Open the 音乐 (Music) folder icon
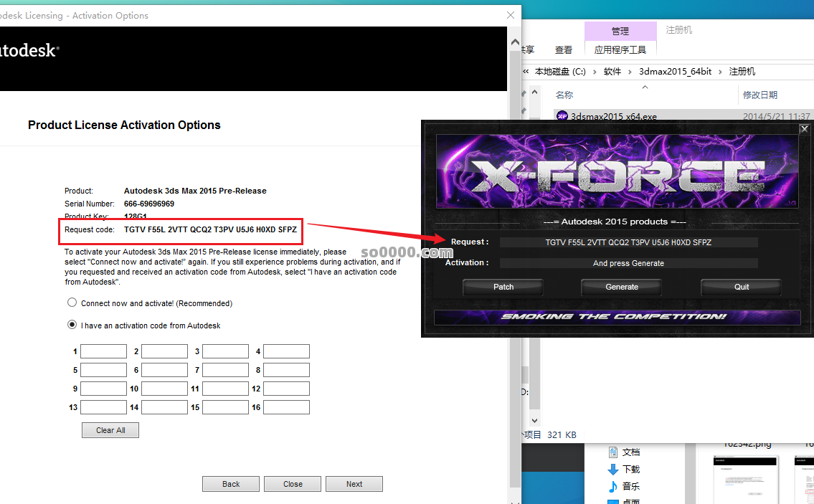The width and height of the screenshot is (814, 504). click(x=613, y=487)
